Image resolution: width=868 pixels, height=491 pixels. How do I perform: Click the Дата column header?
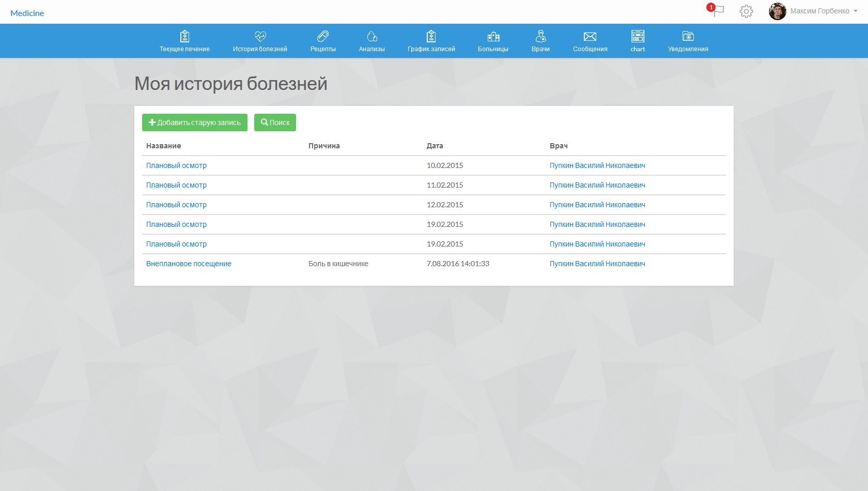pos(435,146)
